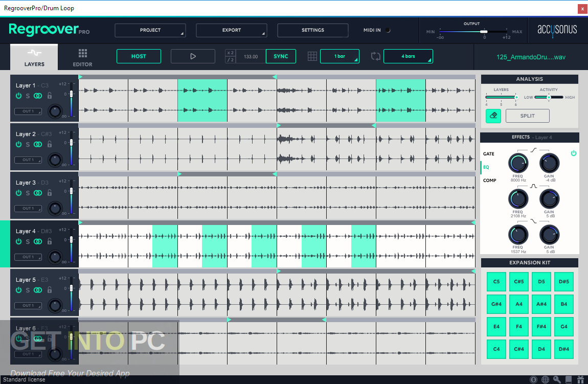Open OUT 1 dropdown for Layer 2
Image resolution: width=588 pixels, height=384 pixels.
[x=28, y=160]
